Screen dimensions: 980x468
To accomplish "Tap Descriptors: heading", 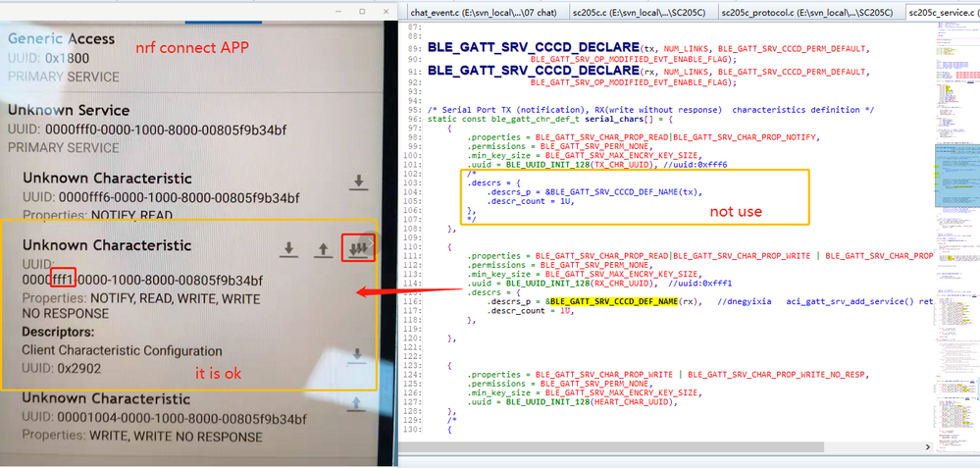I will pyautogui.click(x=58, y=332).
